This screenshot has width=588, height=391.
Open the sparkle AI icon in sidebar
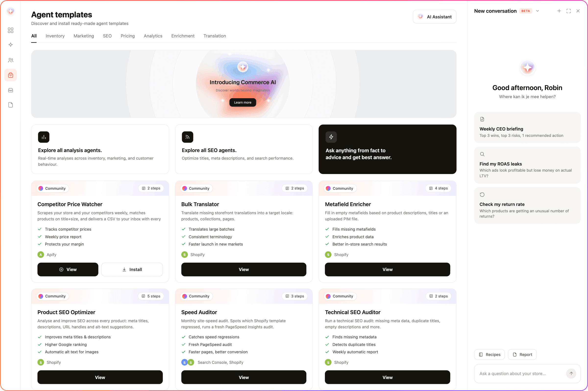[11, 45]
